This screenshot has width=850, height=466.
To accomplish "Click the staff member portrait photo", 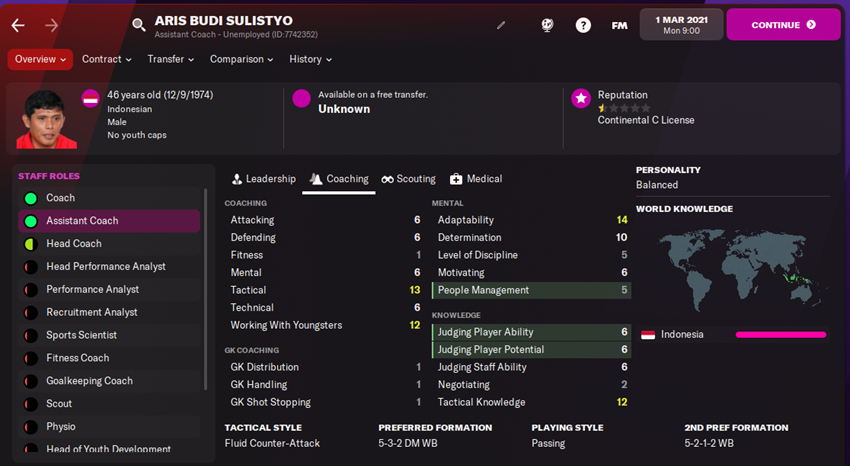I will 41,118.
